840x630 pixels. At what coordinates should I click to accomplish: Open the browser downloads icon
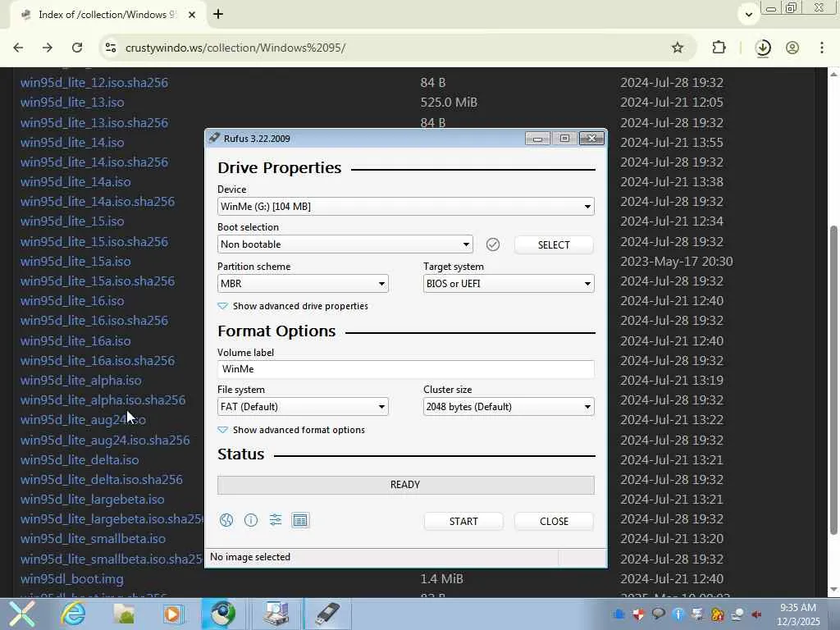pos(763,48)
